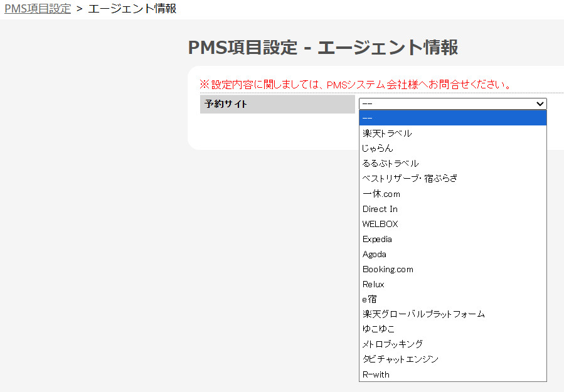564x392 pixels.
Task: Click the red PMS inquiry notice text
Action: pyautogui.click(x=355, y=85)
